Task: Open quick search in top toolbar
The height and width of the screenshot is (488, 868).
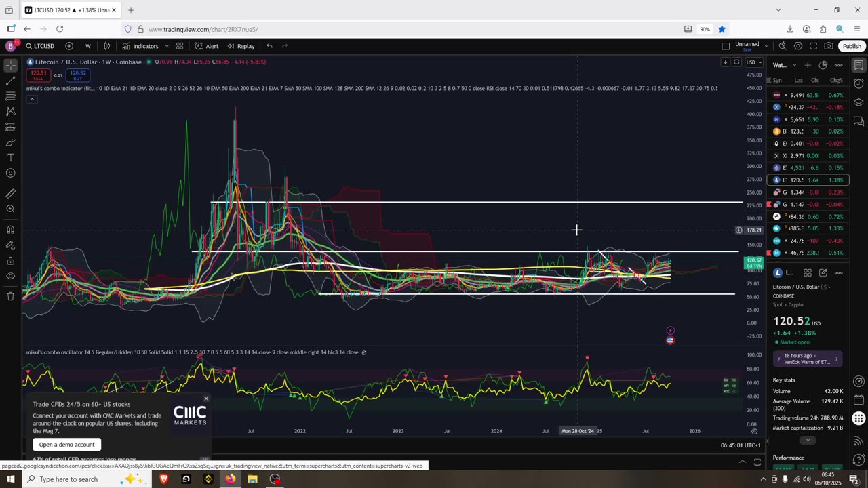Action: click(783, 46)
